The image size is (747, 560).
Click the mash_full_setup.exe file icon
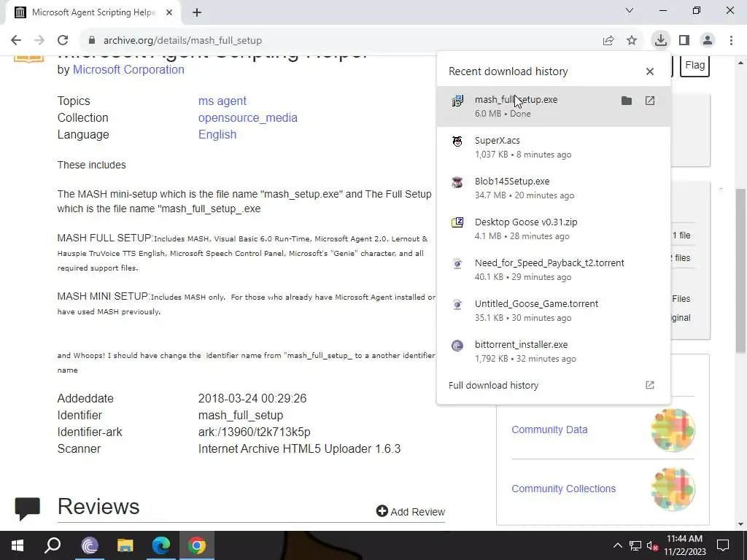tap(457, 101)
